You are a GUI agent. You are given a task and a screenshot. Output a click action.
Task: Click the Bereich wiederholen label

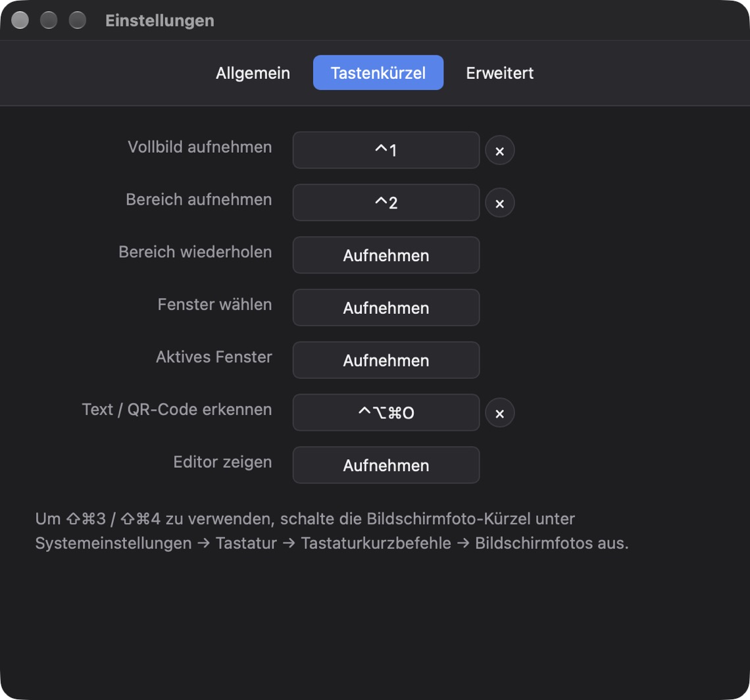(195, 252)
